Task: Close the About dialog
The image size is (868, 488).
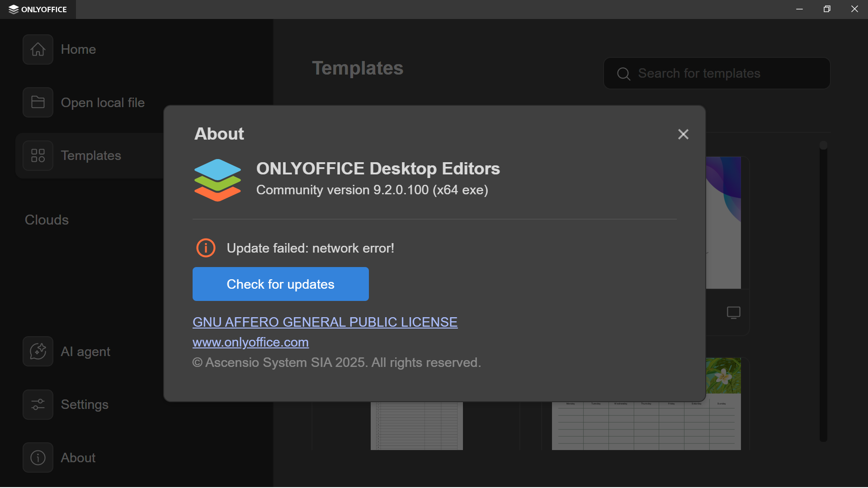Action: point(683,134)
